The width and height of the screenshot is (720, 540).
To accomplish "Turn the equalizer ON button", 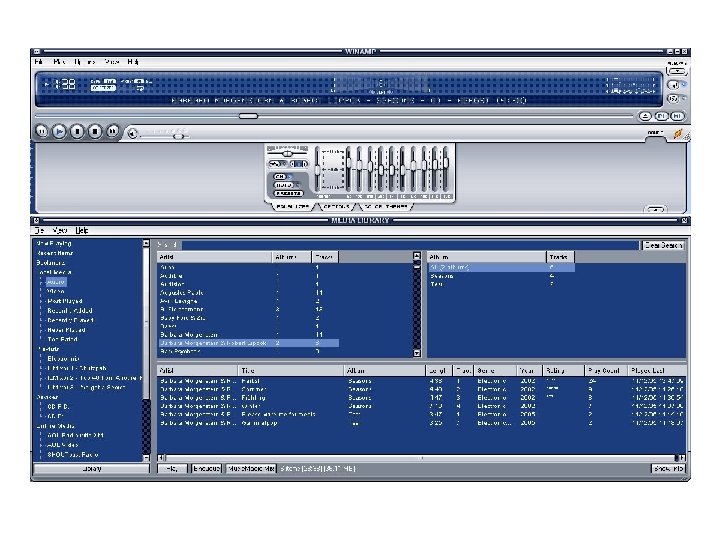I will (280, 177).
